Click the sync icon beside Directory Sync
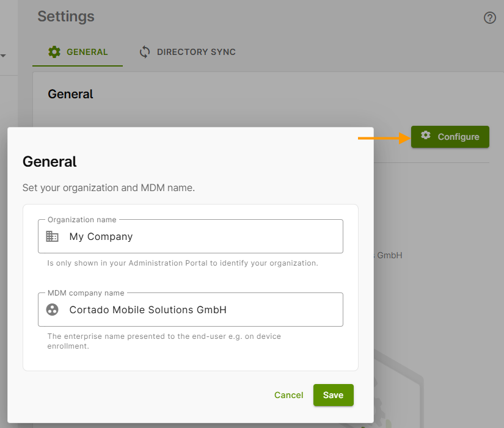 145,52
